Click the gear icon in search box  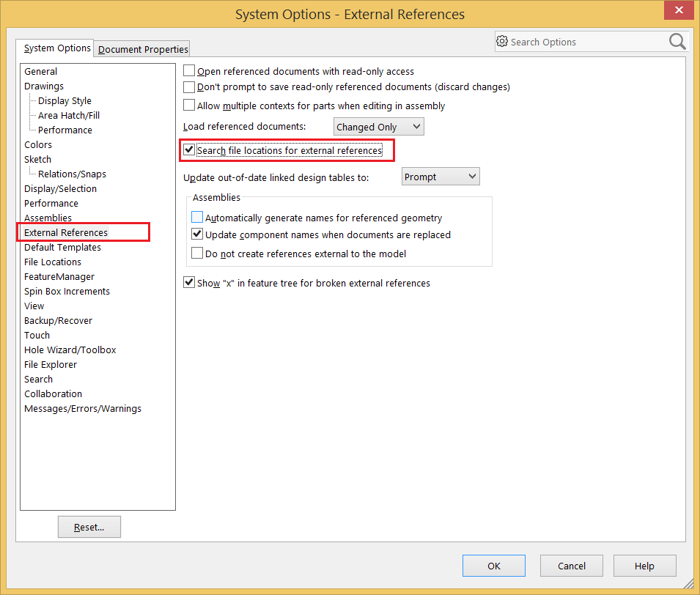pyautogui.click(x=502, y=42)
